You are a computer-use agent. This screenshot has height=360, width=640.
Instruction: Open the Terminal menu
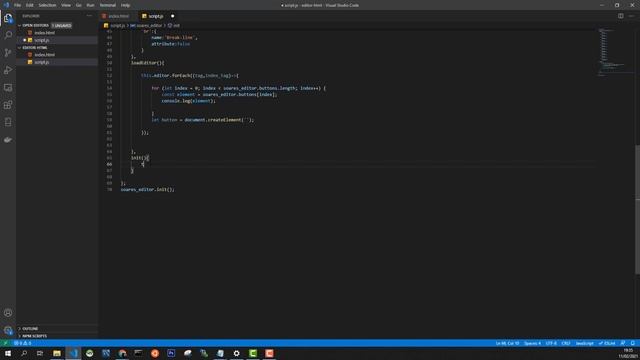click(x=108, y=5)
